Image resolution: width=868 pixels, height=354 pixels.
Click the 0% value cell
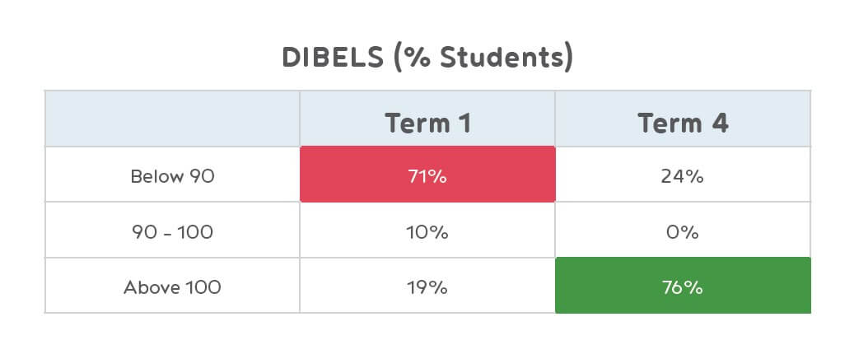click(x=683, y=232)
